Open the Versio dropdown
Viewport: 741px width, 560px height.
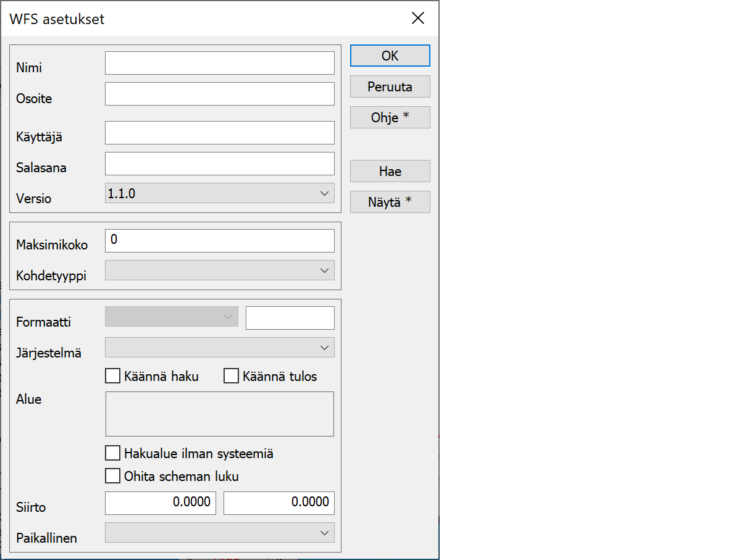click(x=219, y=193)
